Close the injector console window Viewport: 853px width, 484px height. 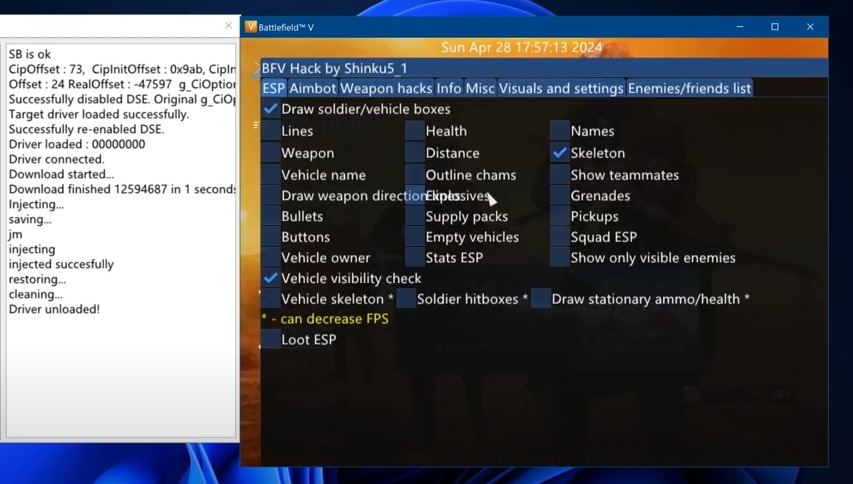click(228, 26)
